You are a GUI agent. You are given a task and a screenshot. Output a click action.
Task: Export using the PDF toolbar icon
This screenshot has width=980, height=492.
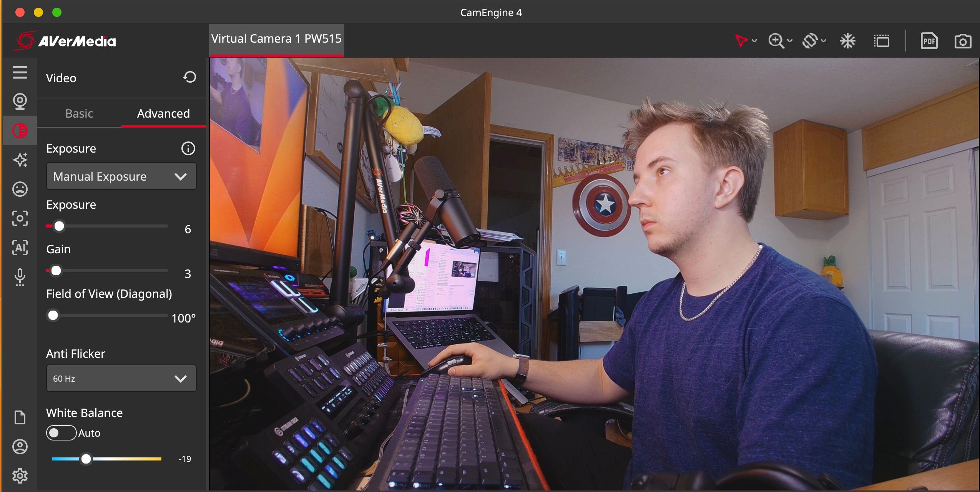[x=928, y=40]
